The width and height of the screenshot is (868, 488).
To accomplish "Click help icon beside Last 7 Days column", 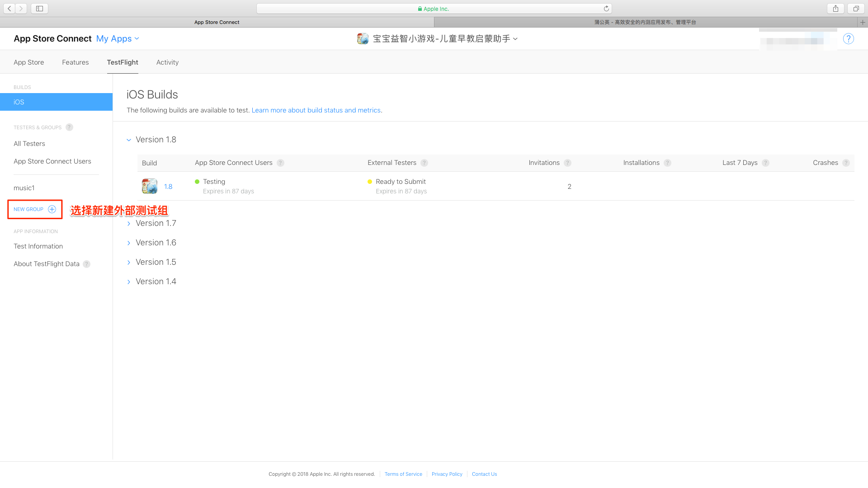I will (x=765, y=163).
